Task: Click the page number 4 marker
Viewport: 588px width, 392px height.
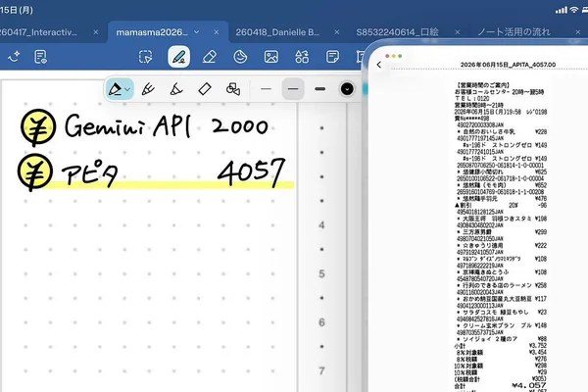Action: 321,225
